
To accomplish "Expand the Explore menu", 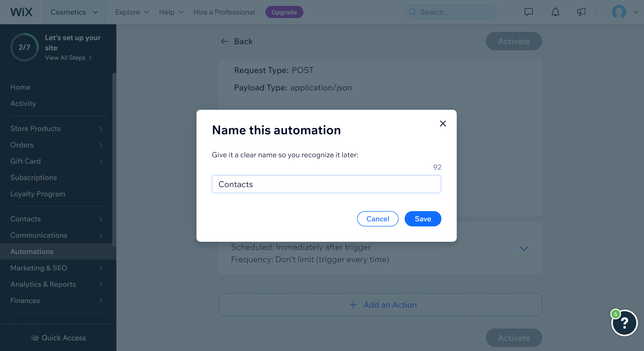I will pos(132,12).
